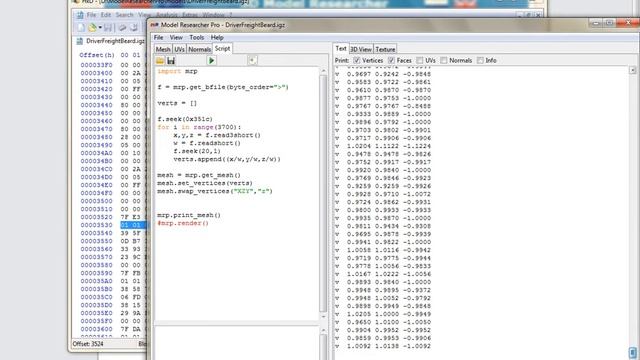Run the script with the green play button
Image resolution: width=640 pixels, height=360 pixels.
point(211,61)
